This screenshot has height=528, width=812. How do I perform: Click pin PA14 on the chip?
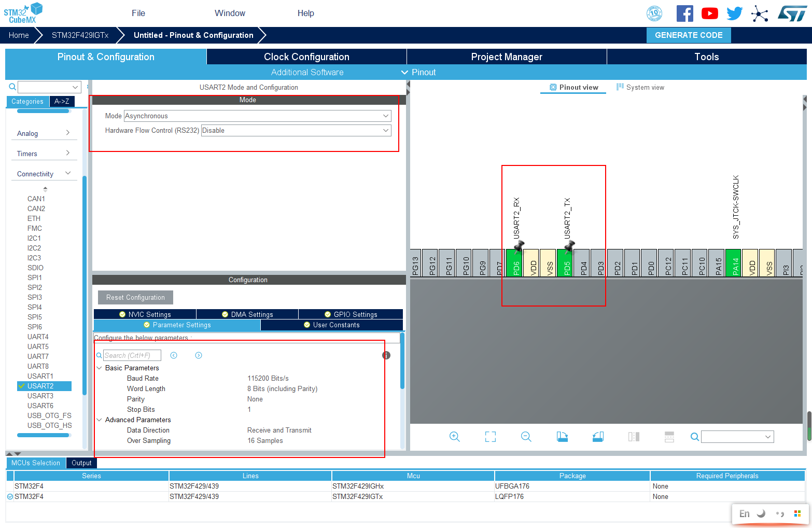click(733, 263)
